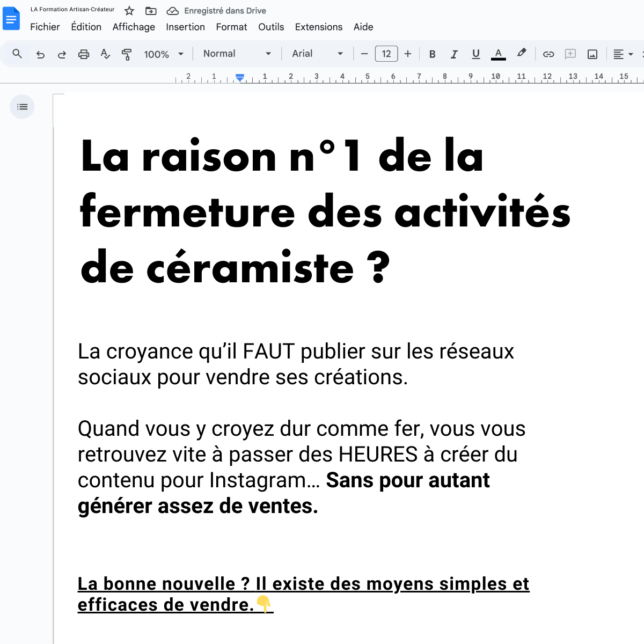Open the Fichier menu
Screen dimensions: 644x644
point(45,27)
